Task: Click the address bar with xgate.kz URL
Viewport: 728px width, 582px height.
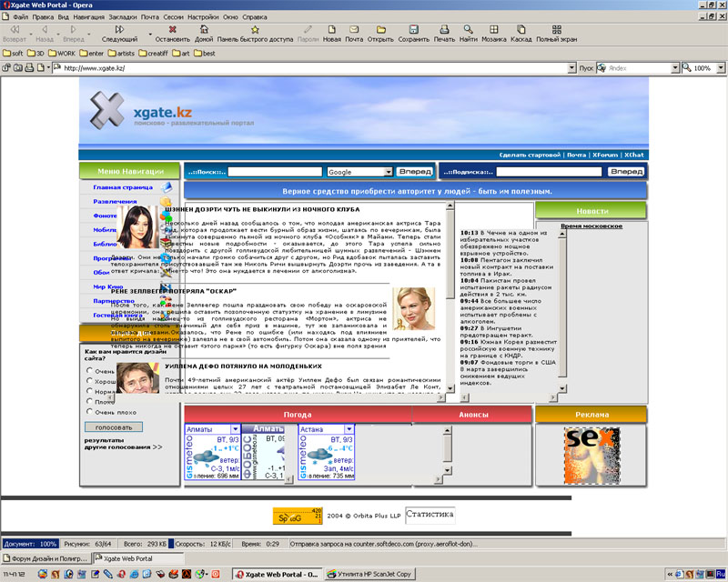Action: [310, 68]
